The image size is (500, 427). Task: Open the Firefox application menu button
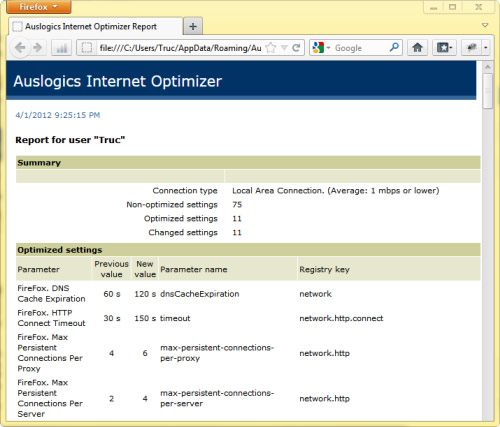coord(39,7)
